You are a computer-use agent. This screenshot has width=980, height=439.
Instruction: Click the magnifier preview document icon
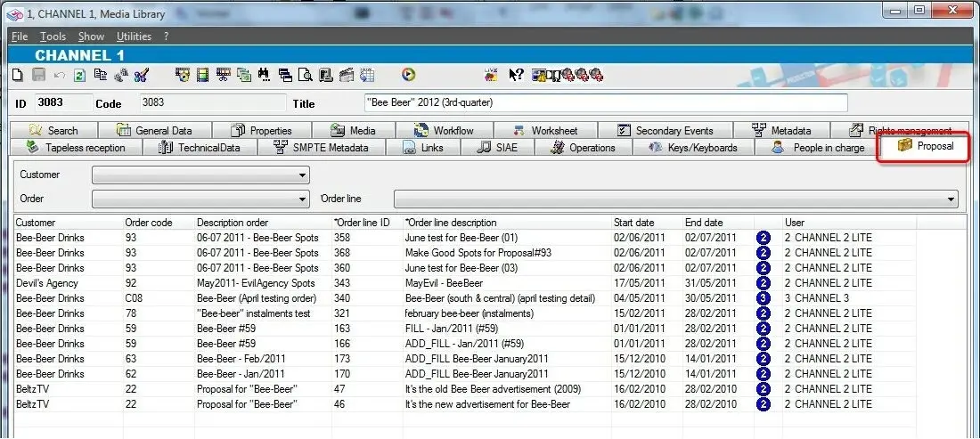[306, 75]
